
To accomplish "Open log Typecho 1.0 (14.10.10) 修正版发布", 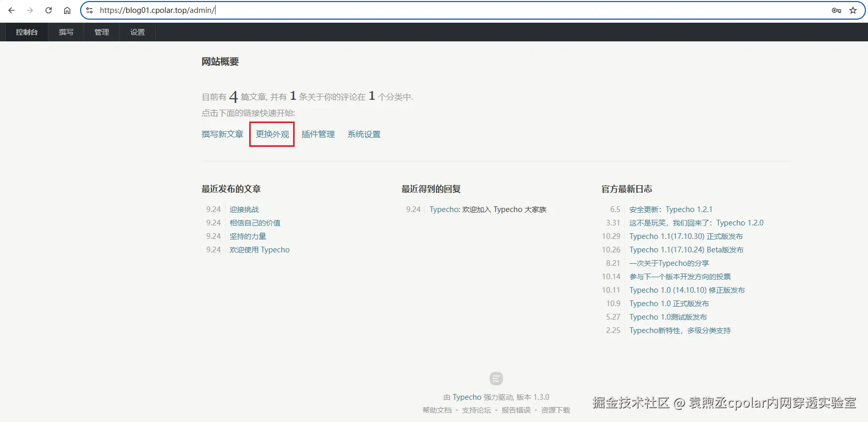I will click(x=687, y=290).
